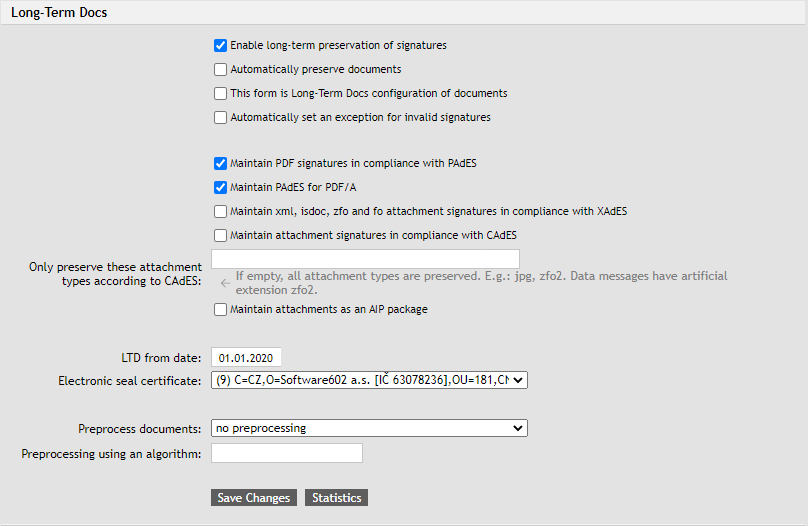The height and width of the screenshot is (526, 808).
Task: Click the Electronic seal certificate label
Action: pyautogui.click(x=130, y=381)
